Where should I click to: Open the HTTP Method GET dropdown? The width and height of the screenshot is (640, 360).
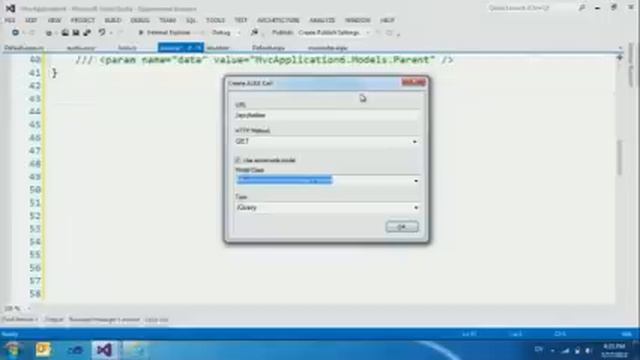(x=327, y=142)
